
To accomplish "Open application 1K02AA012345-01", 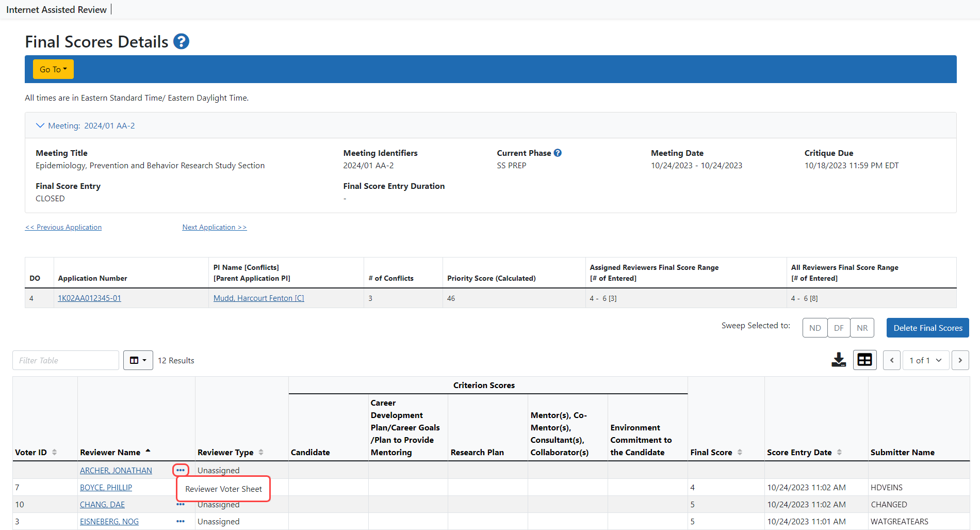I will click(x=89, y=298).
